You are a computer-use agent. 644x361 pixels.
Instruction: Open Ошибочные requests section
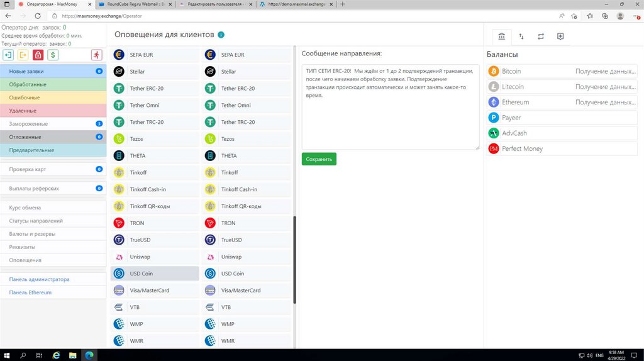click(53, 97)
